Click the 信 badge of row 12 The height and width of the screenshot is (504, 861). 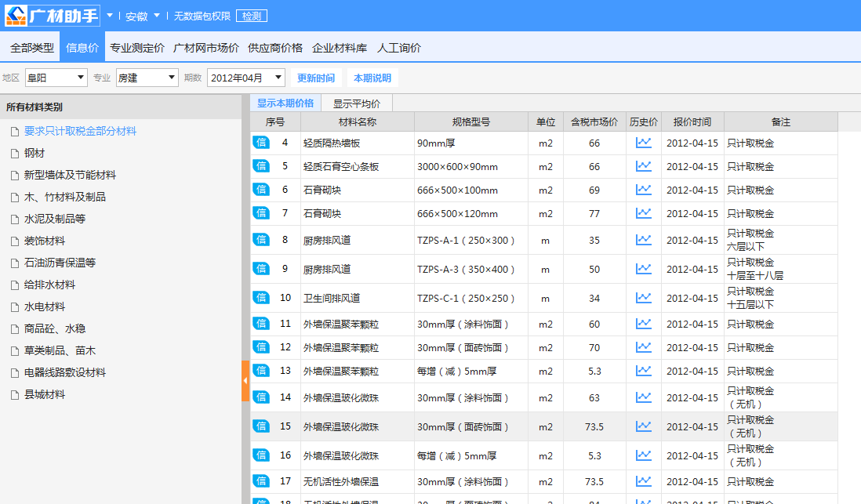click(261, 347)
